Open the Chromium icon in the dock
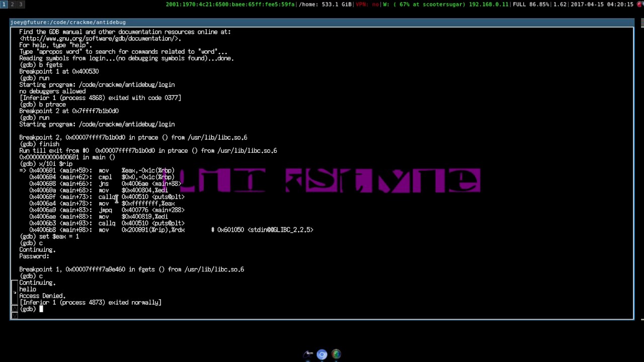644x362 pixels. point(322,354)
